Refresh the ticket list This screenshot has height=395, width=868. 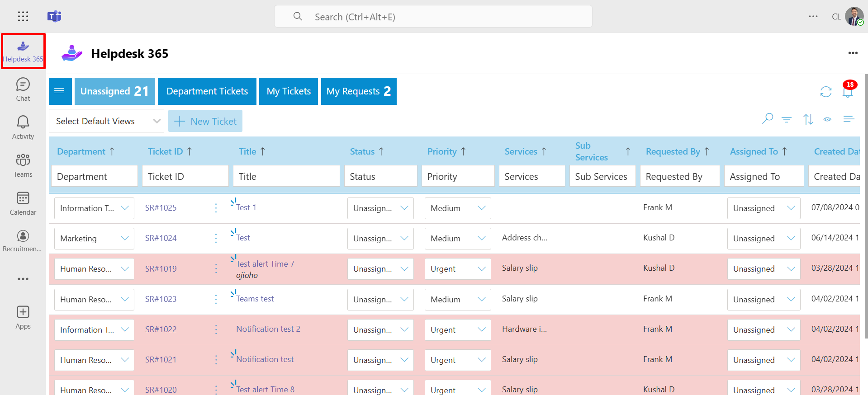click(826, 92)
